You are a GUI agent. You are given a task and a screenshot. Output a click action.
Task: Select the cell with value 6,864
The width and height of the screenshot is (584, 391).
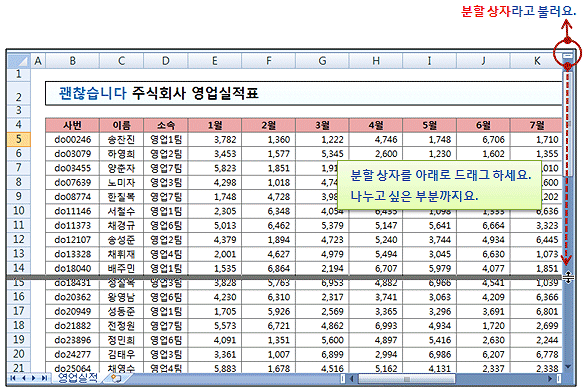coord(269,268)
